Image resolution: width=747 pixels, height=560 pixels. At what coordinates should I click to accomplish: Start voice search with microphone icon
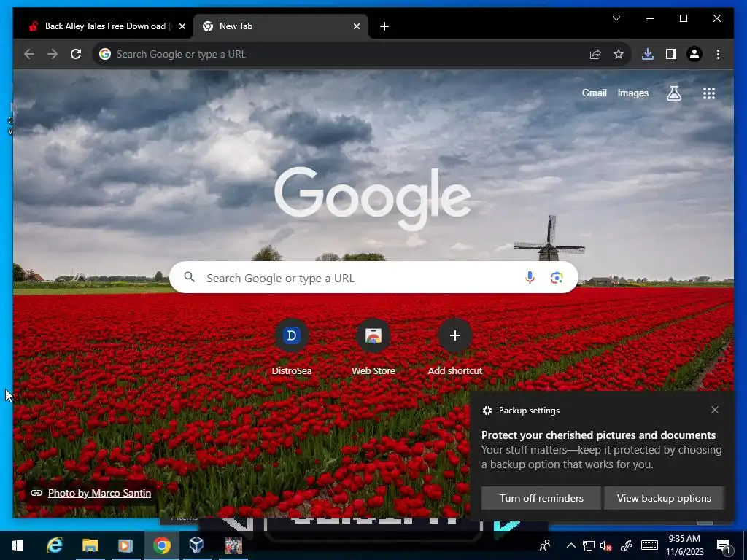pyautogui.click(x=530, y=278)
